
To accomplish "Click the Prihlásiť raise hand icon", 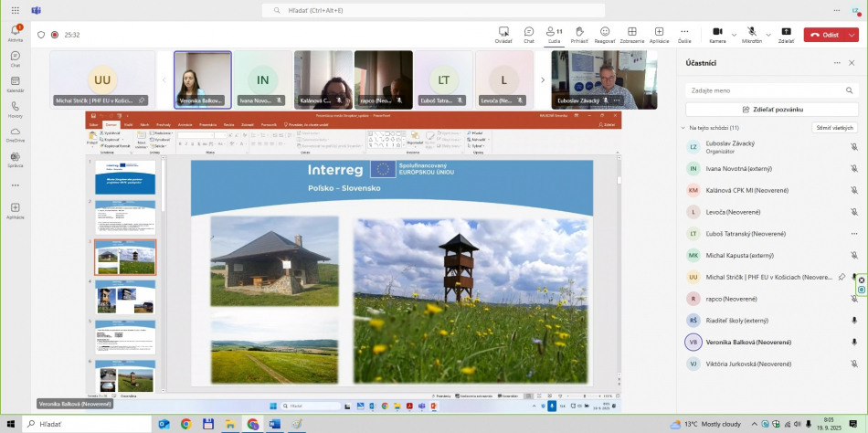I will point(579,31).
